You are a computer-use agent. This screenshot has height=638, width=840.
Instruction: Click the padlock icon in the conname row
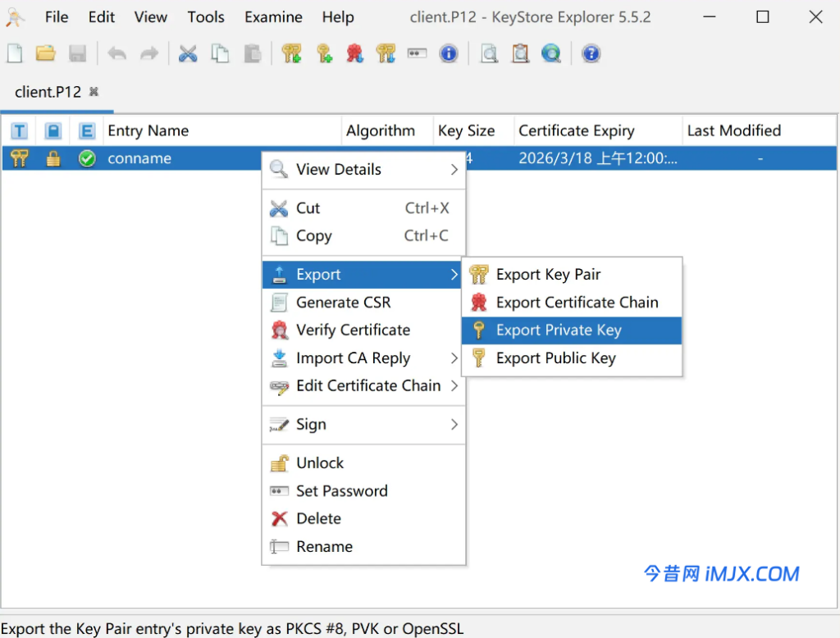tap(53, 158)
